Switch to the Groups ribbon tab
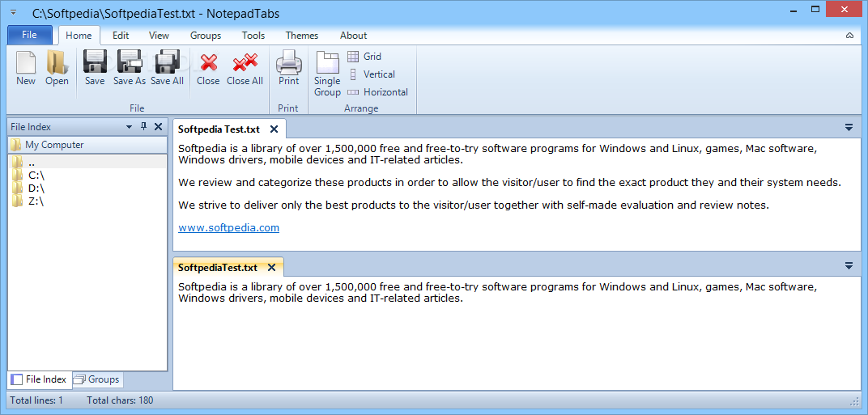Screen dimensions: 868x415 [x=206, y=36]
